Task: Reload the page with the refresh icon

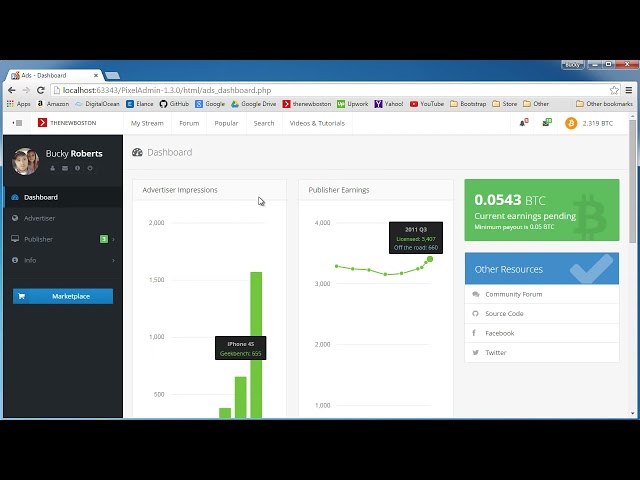Action: click(x=40, y=90)
